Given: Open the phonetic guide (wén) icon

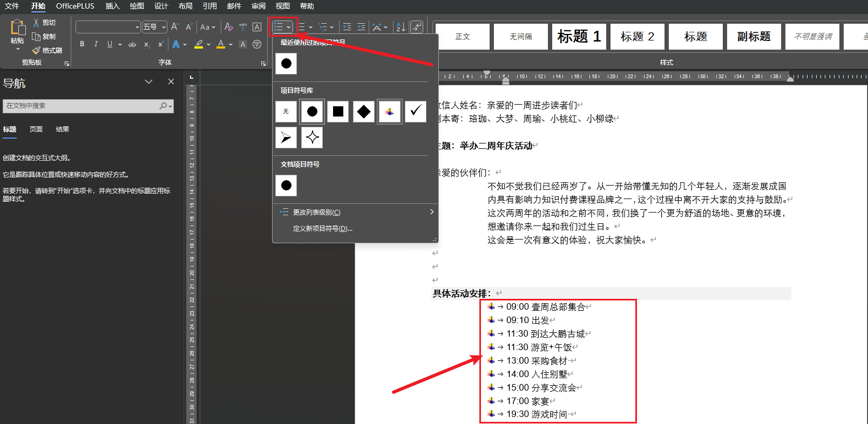Looking at the screenshot, I should click(x=243, y=26).
